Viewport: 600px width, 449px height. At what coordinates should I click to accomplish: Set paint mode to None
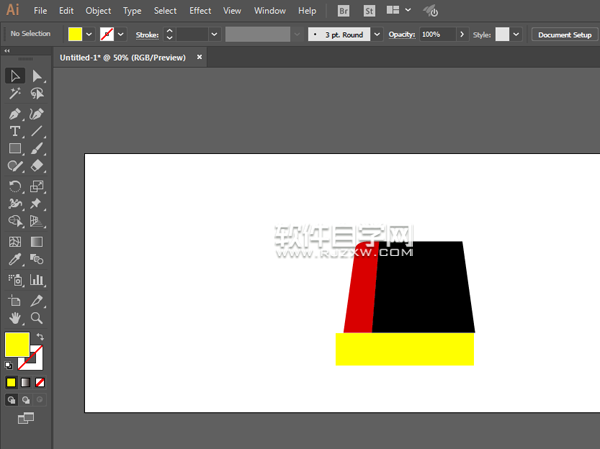[x=40, y=382]
